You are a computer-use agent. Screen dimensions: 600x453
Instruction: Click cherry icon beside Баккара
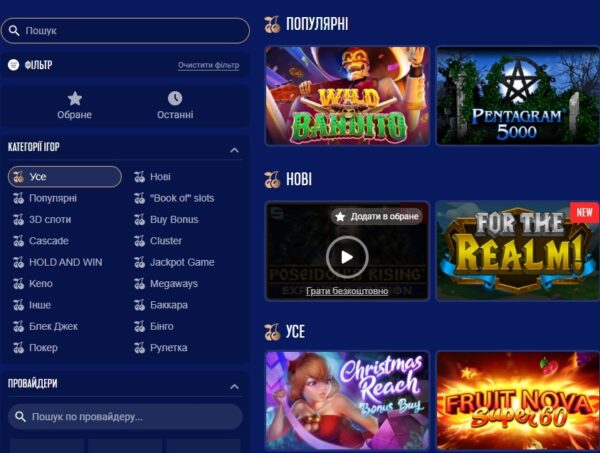[139, 305]
